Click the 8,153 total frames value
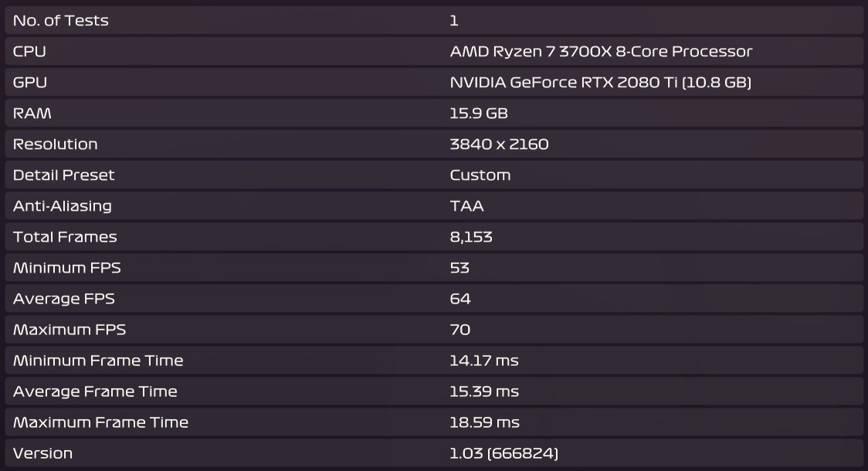 471,237
